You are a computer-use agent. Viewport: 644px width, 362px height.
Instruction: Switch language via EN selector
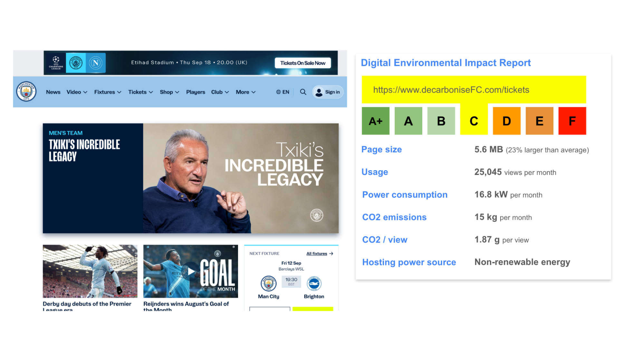pyautogui.click(x=283, y=92)
